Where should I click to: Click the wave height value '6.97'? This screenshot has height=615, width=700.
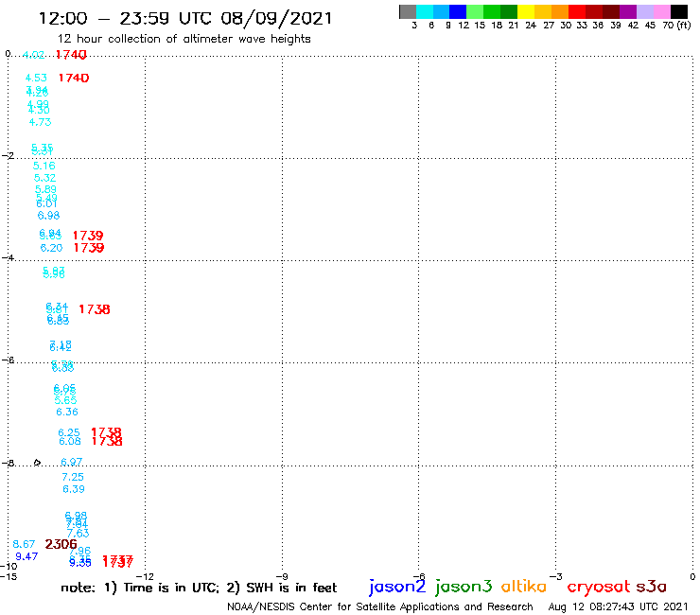point(72,462)
